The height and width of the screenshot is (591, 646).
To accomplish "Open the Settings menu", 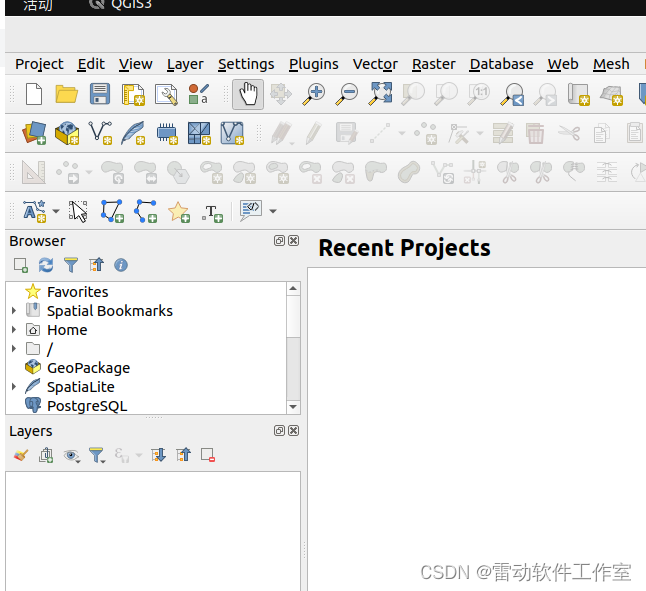I will (246, 64).
